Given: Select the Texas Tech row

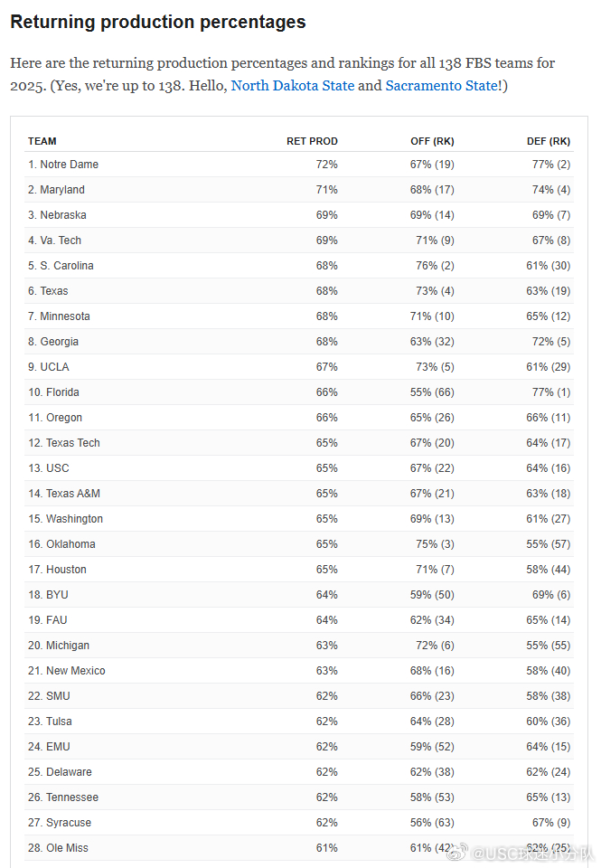Looking at the screenshot, I should point(299,443).
